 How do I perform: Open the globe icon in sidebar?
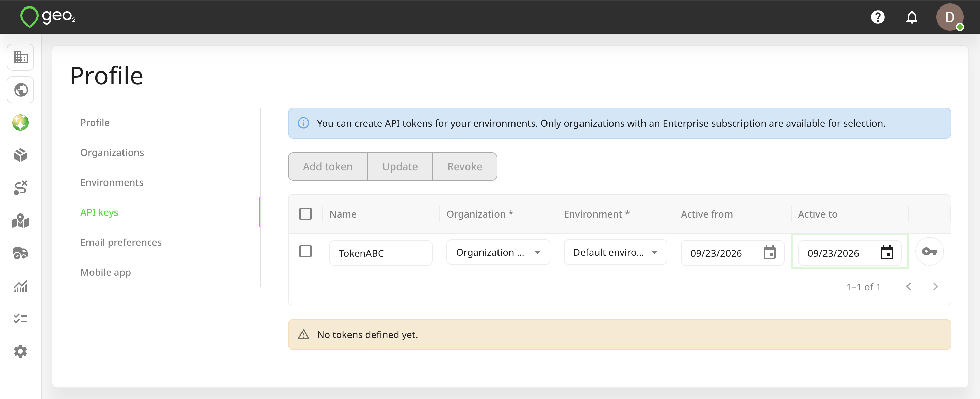[20, 90]
